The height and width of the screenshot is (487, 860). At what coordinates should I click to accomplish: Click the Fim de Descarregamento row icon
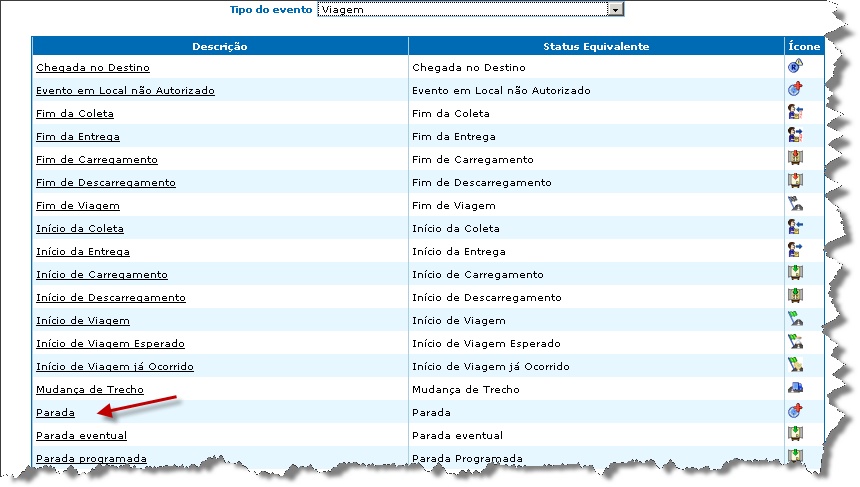[x=795, y=180]
